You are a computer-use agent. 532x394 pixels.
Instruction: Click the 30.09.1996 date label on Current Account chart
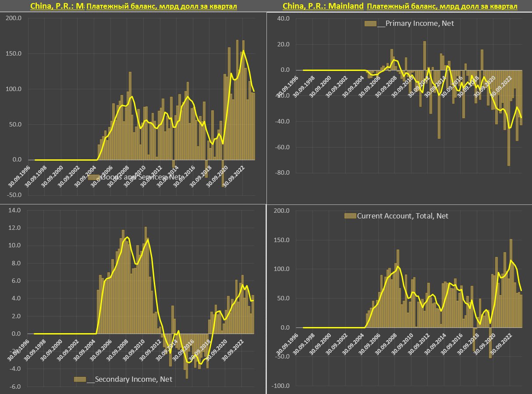pos(288,345)
